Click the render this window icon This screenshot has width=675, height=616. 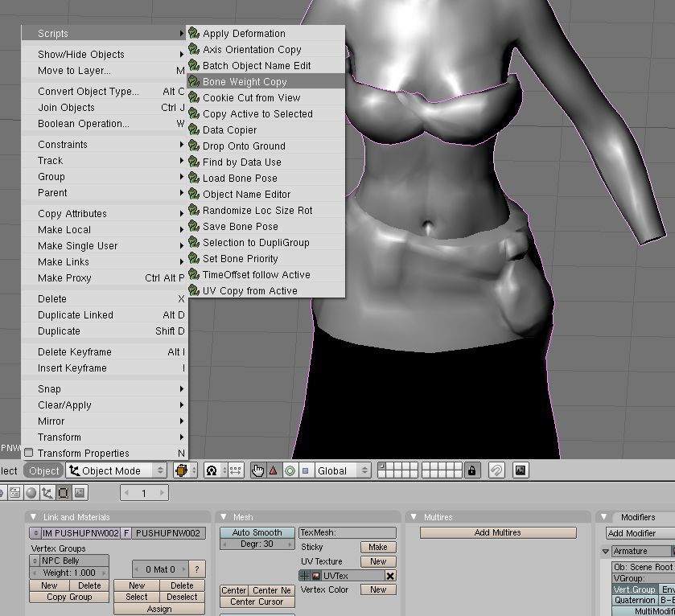point(521,470)
